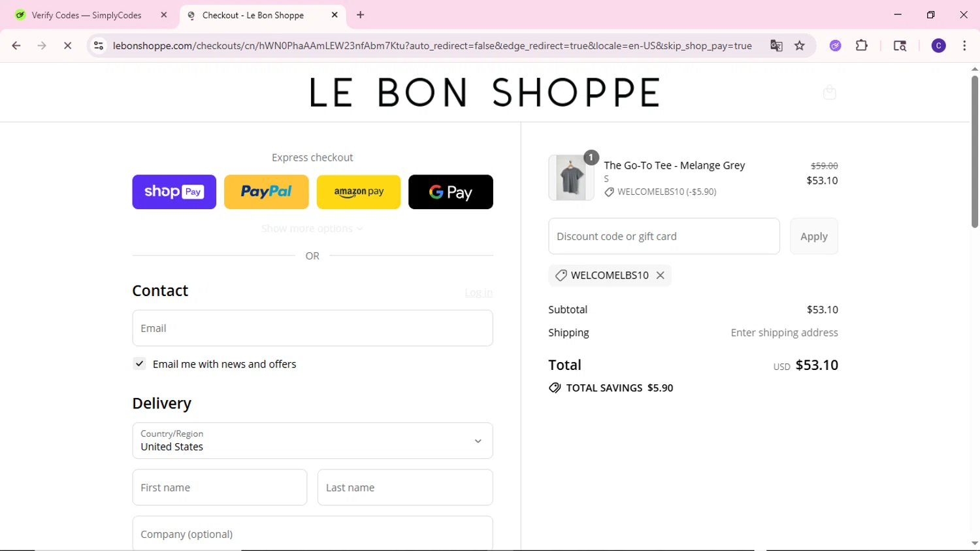The image size is (980, 551).
Task: Click the browser back arrow
Action: coord(16,46)
